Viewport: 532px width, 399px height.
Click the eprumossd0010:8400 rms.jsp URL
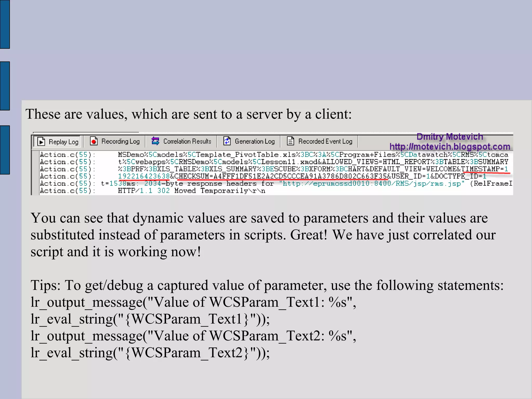372,183
